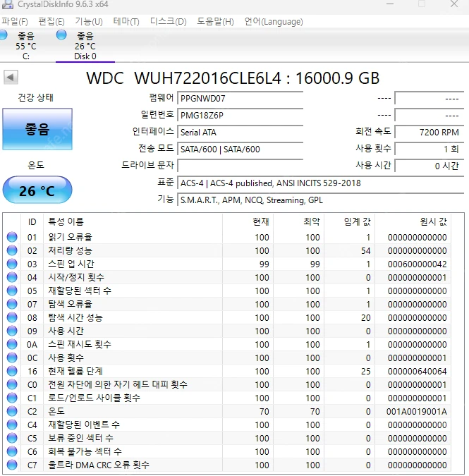The height and width of the screenshot is (476, 469).
Task: Click the blue status icon for attribute C4
Action: 12,425
